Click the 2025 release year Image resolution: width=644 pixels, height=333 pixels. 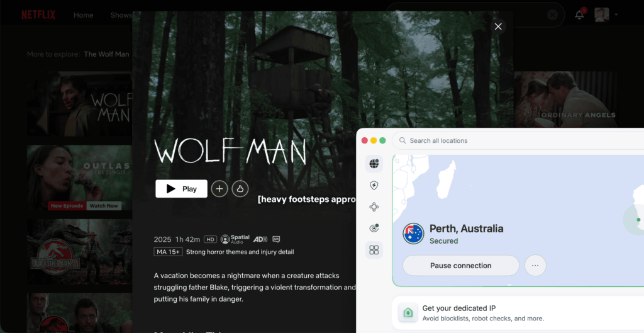pyautogui.click(x=162, y=239)
